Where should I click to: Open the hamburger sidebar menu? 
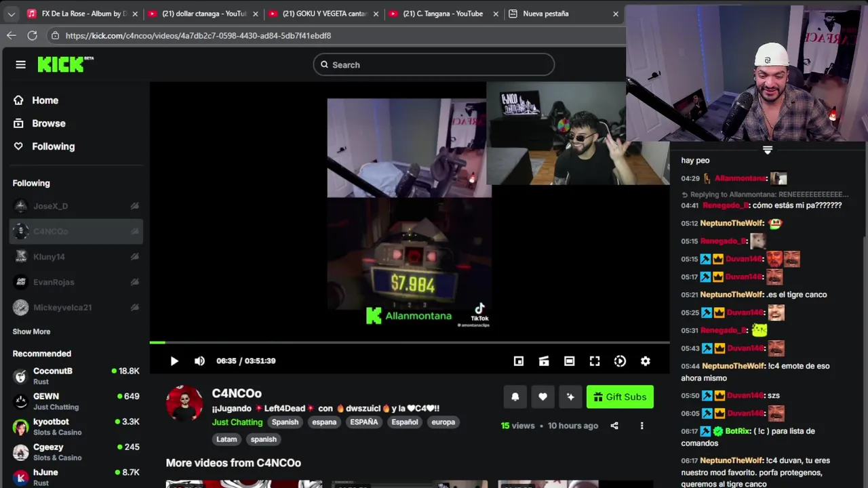[20, 64]
